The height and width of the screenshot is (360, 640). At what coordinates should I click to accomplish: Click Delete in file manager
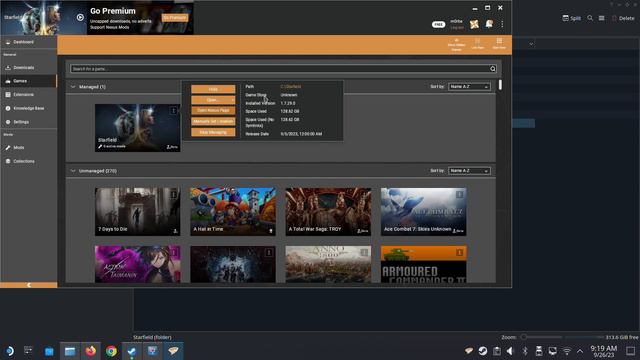point(623,18)
